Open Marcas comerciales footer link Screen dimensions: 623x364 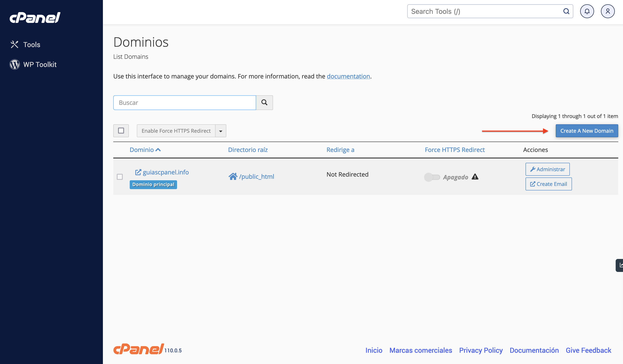tap(421, 350)
